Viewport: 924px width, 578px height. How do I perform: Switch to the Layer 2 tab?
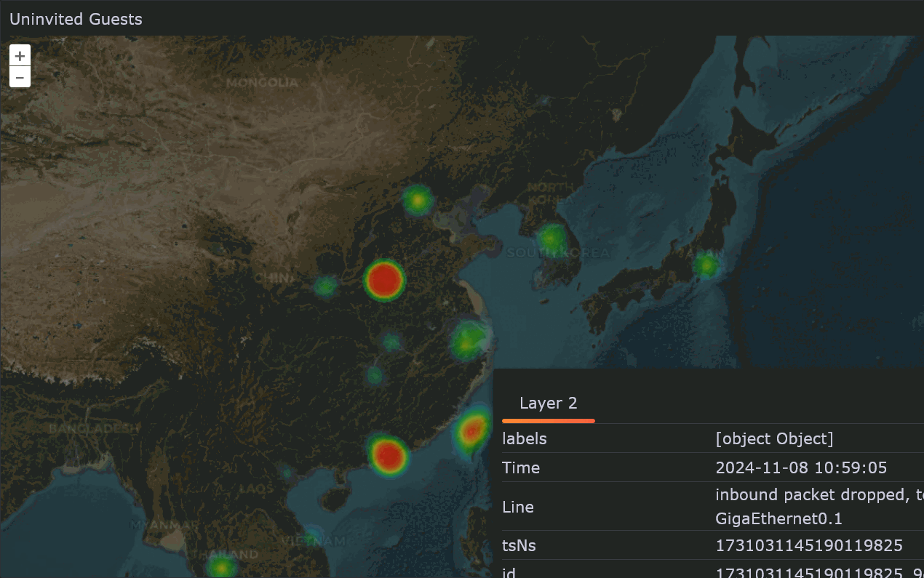tap(548, 403)
